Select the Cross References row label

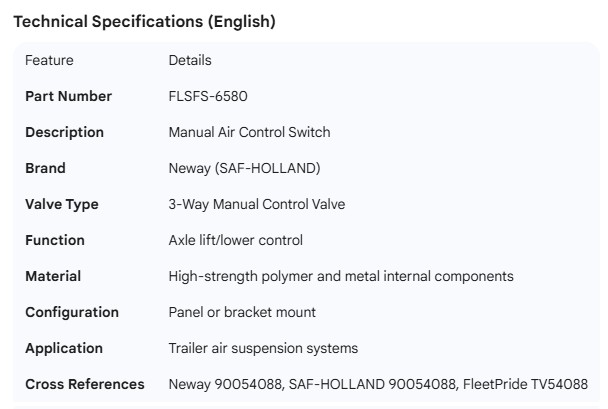tap(85, 384)
